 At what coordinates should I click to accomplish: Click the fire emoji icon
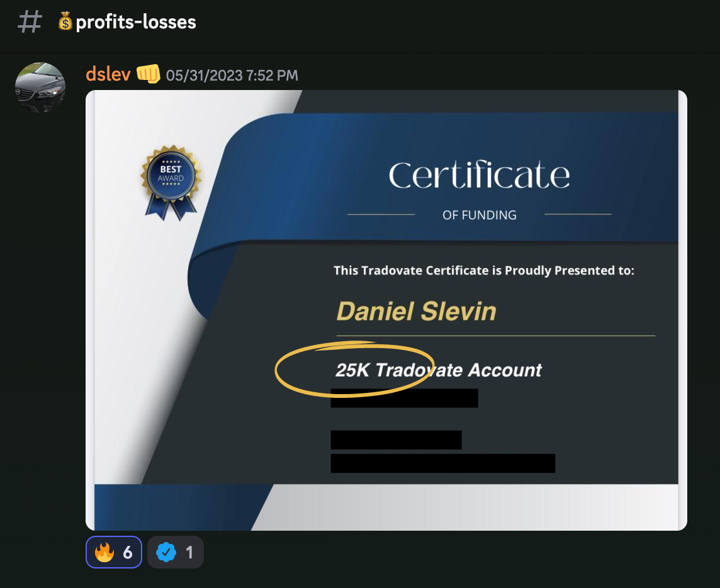(104, 552)
